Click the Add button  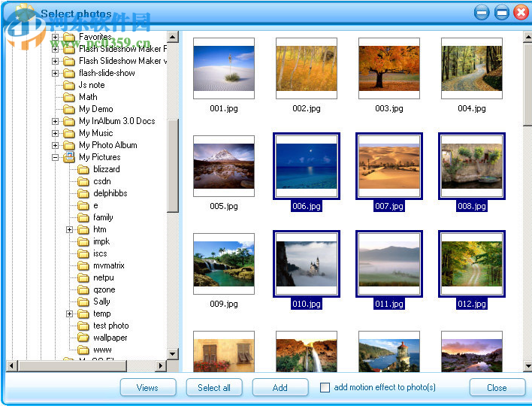(x=280, y=388)
